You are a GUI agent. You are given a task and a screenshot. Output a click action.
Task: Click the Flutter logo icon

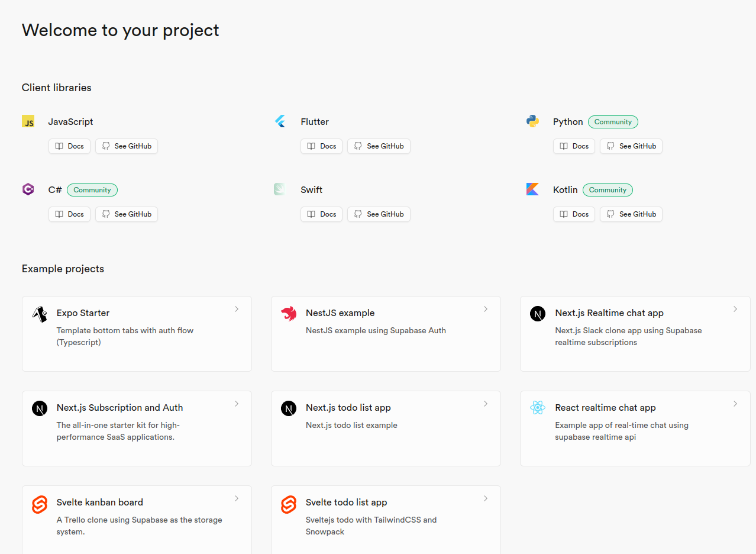280,121
